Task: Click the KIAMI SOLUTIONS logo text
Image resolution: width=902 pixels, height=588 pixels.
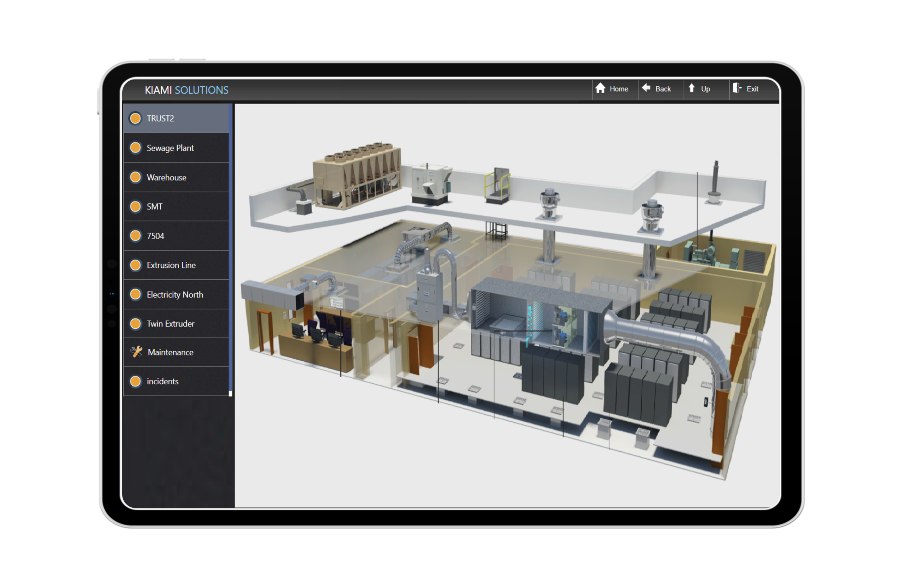Action: [x=186, y=90]
